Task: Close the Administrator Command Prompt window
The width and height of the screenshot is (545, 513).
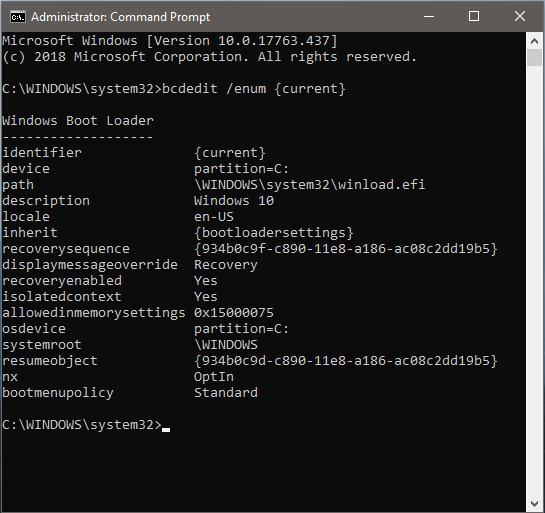Action: click(x=520, y=16)
